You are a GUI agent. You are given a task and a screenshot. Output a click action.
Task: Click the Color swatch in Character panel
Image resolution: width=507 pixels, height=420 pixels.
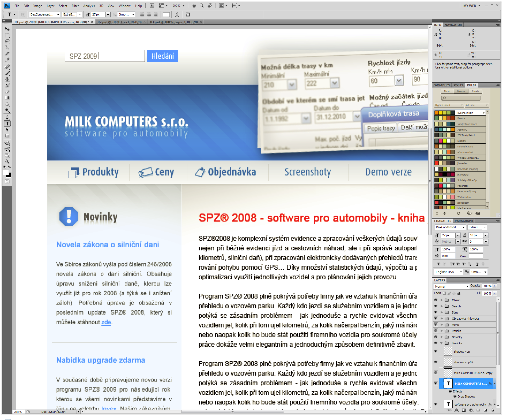tap(476, 256)
